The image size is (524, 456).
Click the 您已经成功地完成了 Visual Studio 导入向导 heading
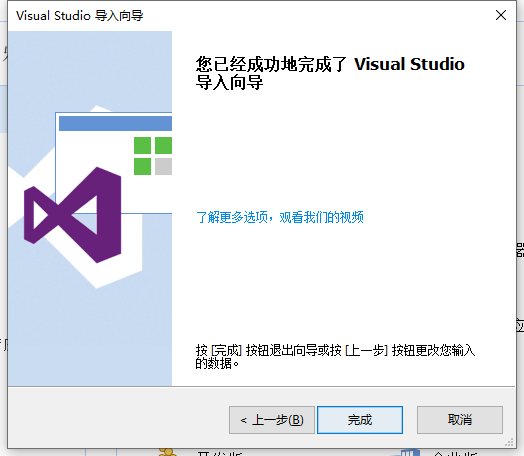pos(330,73)
